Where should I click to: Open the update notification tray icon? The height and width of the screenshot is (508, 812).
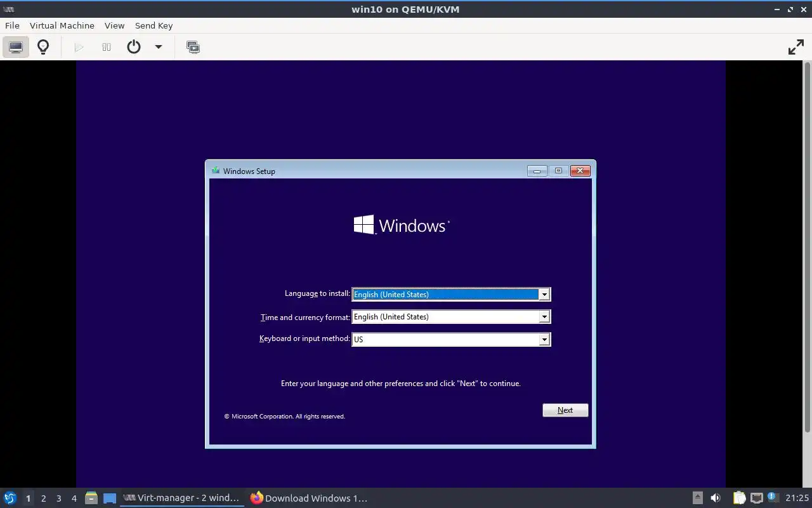tap(773, 497)
